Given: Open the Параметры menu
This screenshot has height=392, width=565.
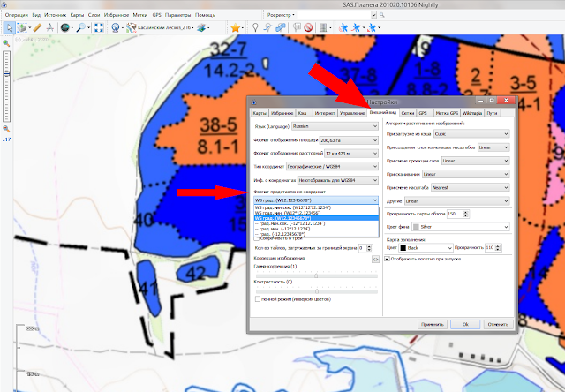Looking at the screenshot, I should [177, 15].
